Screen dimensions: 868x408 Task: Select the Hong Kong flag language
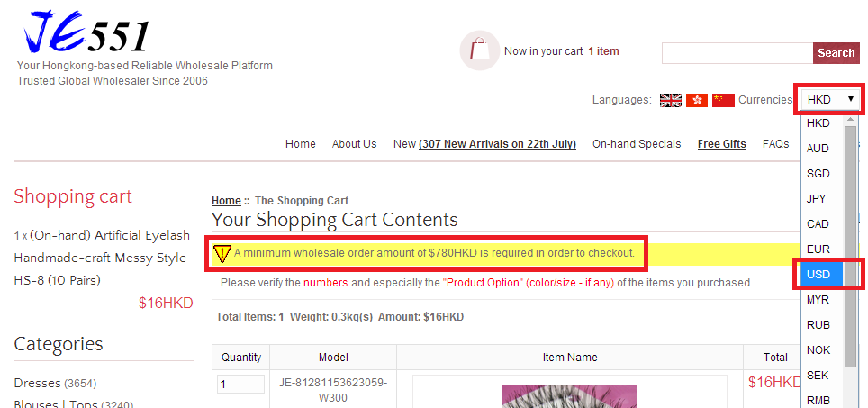click(x=696, y=100)
